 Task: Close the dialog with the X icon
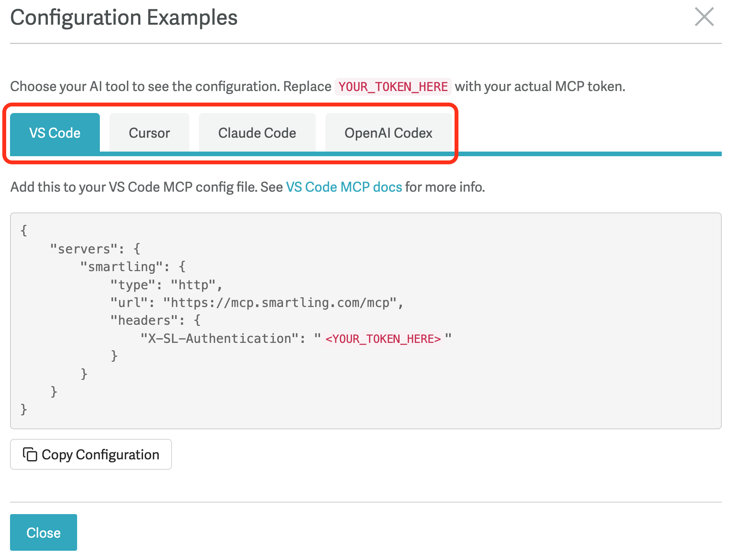click(x=704, y=17)
